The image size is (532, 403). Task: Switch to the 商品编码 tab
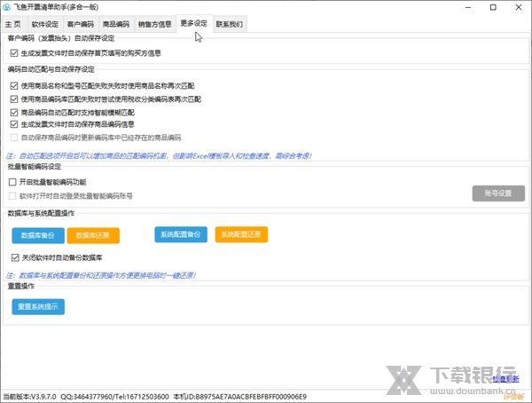click(x=116, y=24)
